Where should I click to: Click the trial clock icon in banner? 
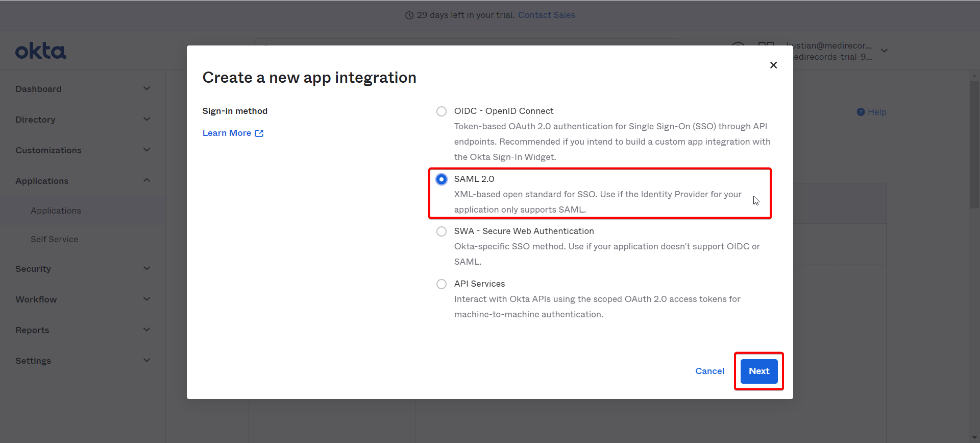(x=409, y=15)
